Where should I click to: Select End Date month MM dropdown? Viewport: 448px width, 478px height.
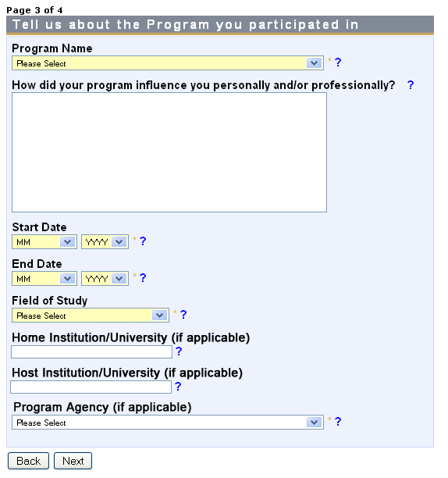[x=44, y=279]
